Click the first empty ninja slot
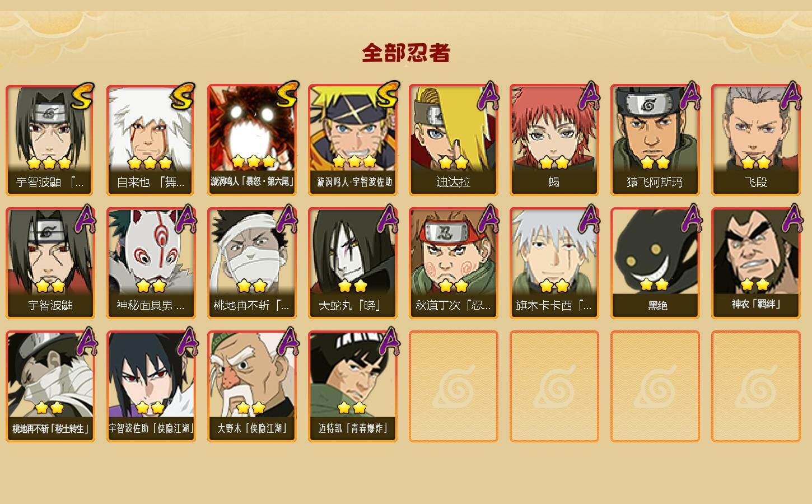The height and width of the screenshot is (504, 812). tap(454, 386)
